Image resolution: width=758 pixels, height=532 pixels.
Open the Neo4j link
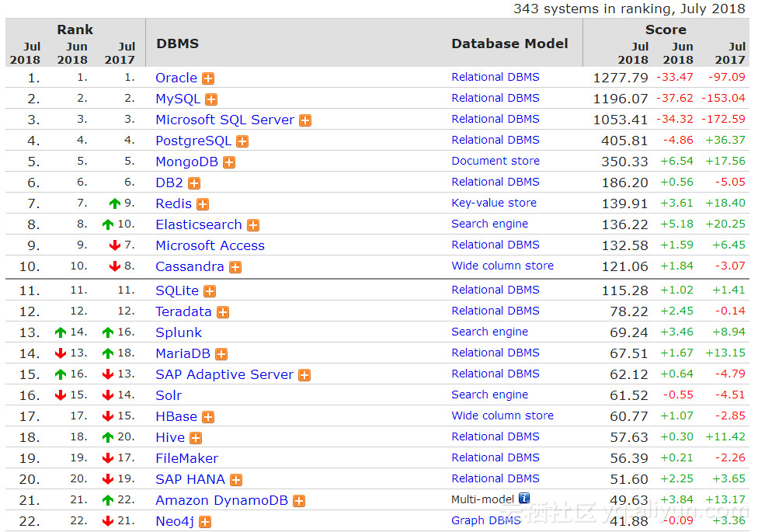click(x=175, y=522)
